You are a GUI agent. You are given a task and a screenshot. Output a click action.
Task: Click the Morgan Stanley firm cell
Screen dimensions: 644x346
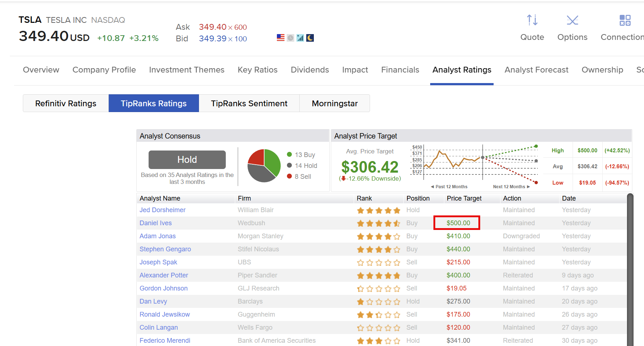pyautogui.click(x=261, y=236)
